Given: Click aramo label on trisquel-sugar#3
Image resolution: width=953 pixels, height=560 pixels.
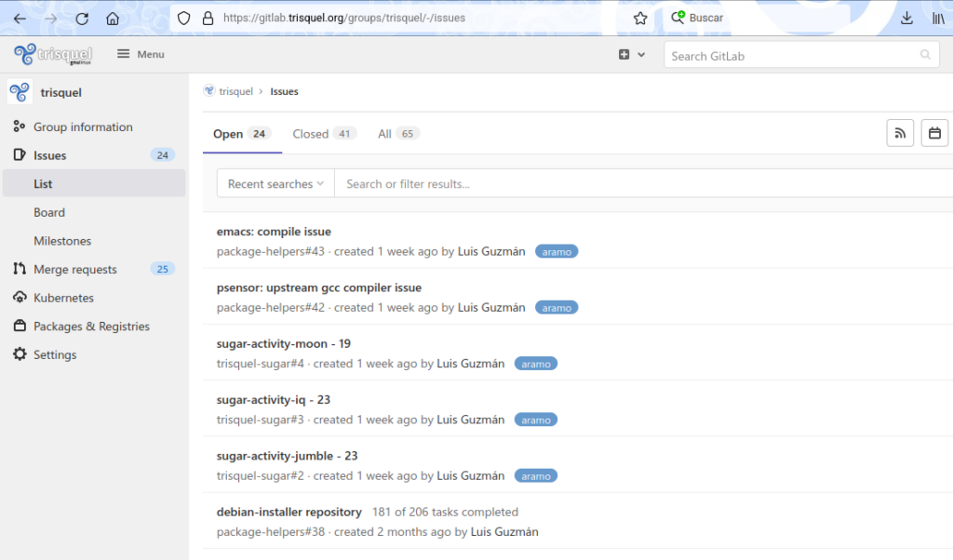Looking at the screenshot, I should pyautogui.click(x=535, y=420).
